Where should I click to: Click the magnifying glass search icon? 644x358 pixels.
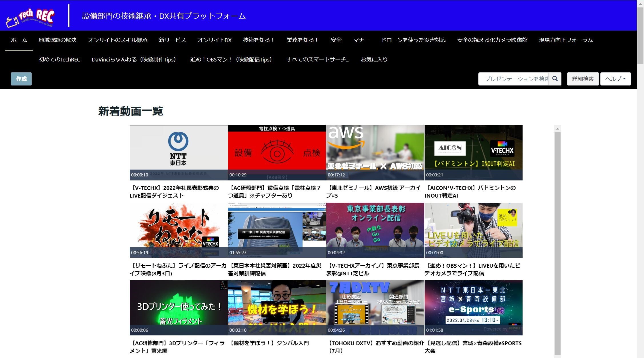tap(555, 79)
